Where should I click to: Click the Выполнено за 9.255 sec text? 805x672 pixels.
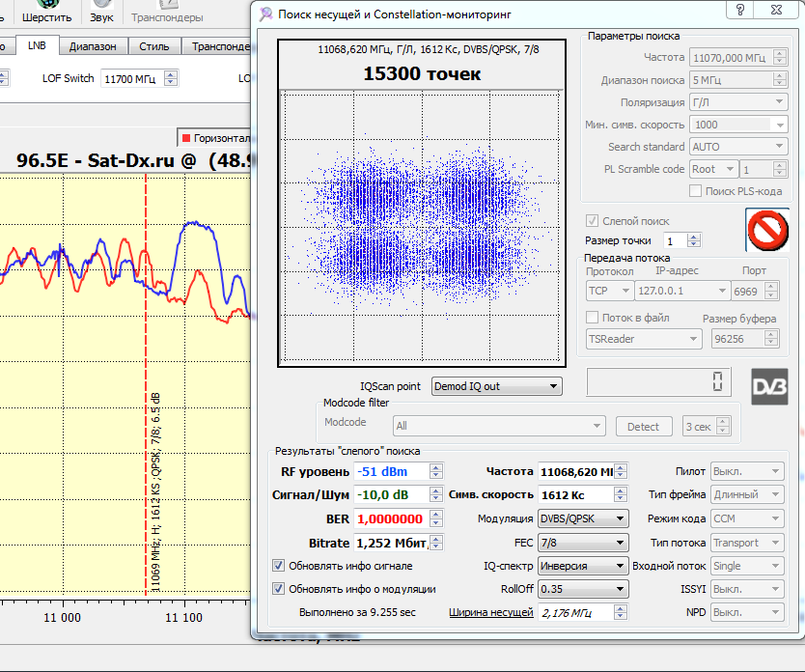(357, 612)
